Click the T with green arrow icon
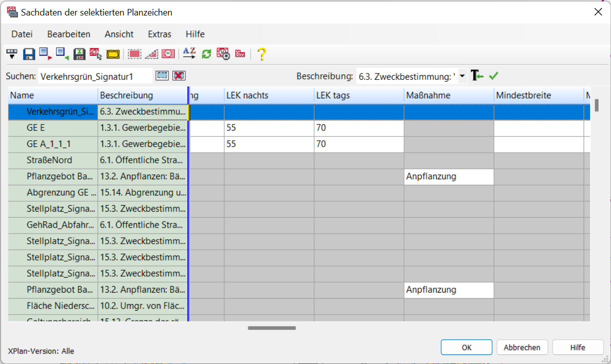611x364 pixels. (x=478, y=76)
